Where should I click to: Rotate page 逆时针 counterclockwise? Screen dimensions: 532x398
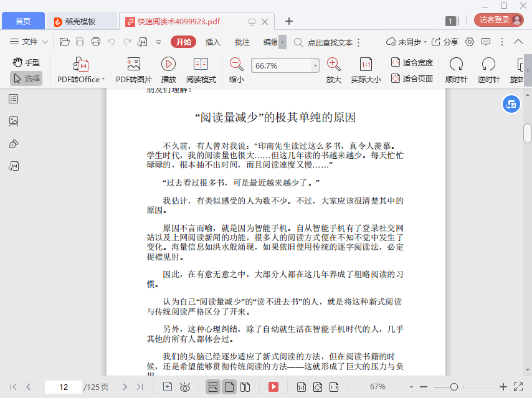tap(488, 70)
